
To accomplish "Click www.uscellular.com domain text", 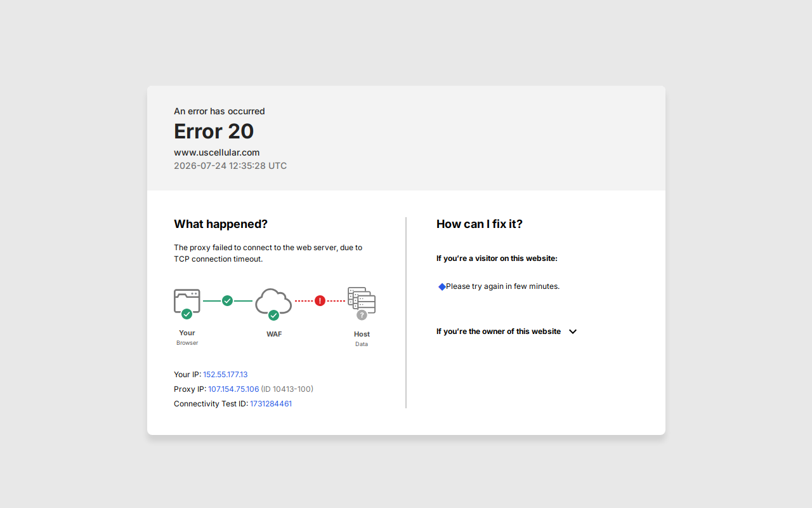I will pos(217,152).
